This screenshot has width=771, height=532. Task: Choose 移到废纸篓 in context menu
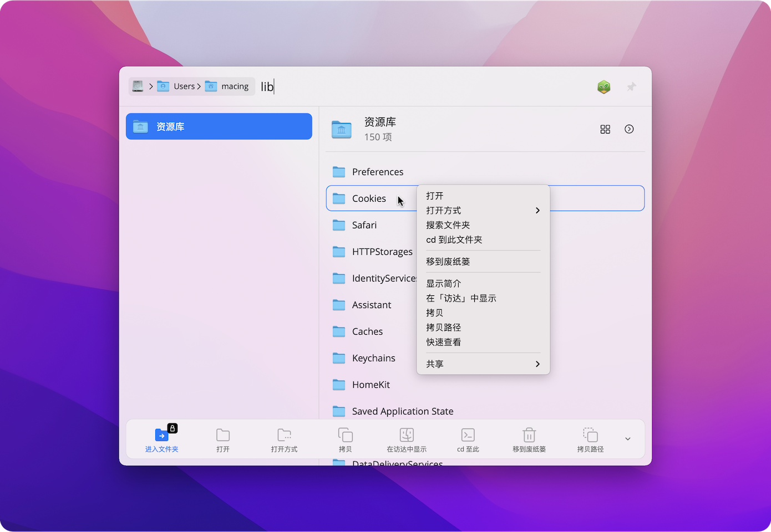click(483, 262)
